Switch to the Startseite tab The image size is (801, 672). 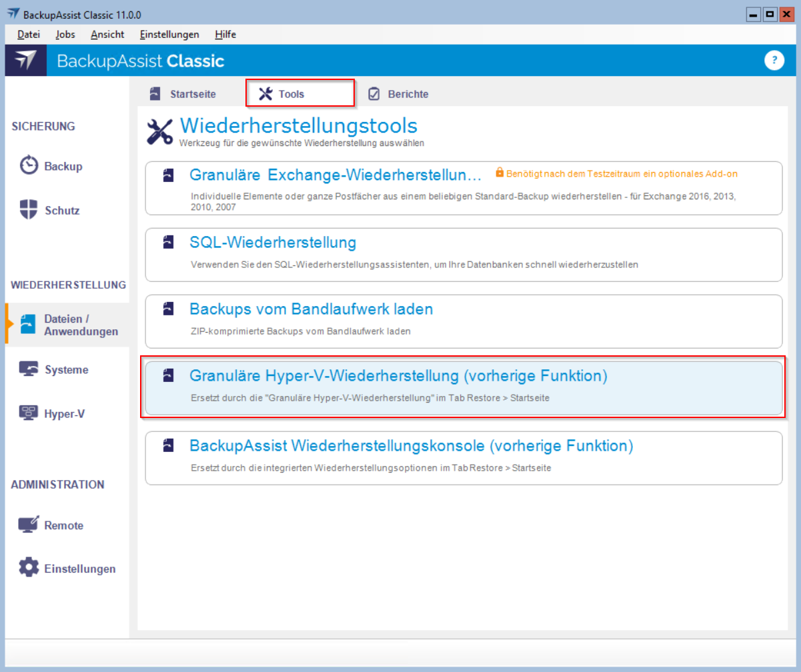(x=183, y=94)
